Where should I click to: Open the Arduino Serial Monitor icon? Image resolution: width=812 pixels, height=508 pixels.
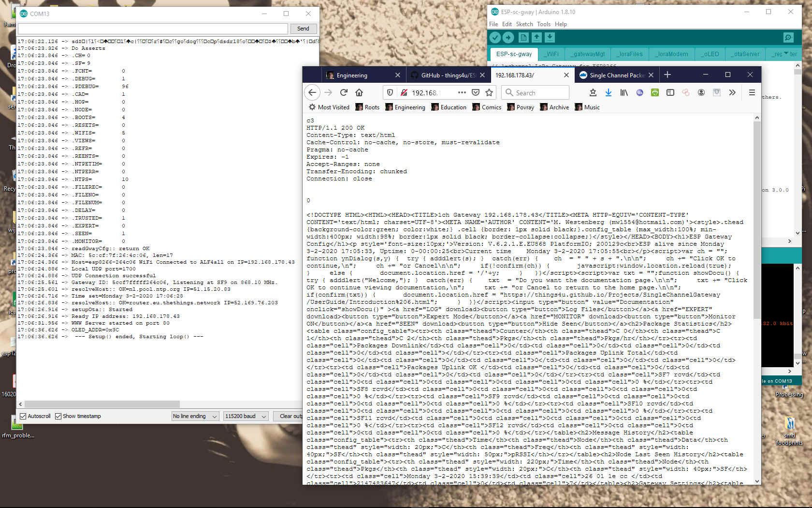coord(788,38)
